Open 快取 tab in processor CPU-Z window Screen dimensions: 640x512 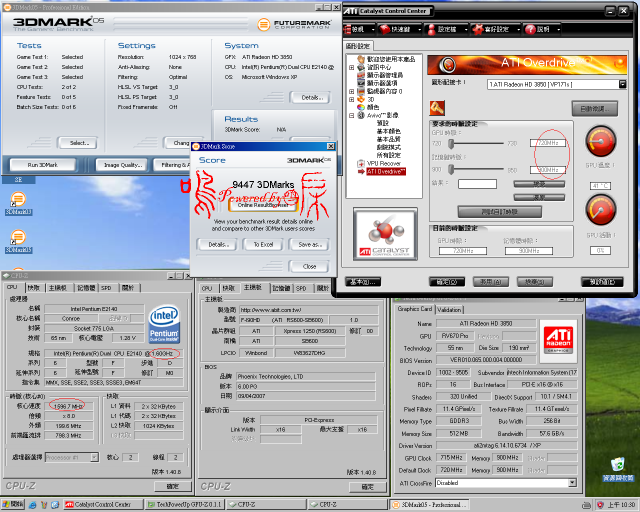(x=33, y=288)
